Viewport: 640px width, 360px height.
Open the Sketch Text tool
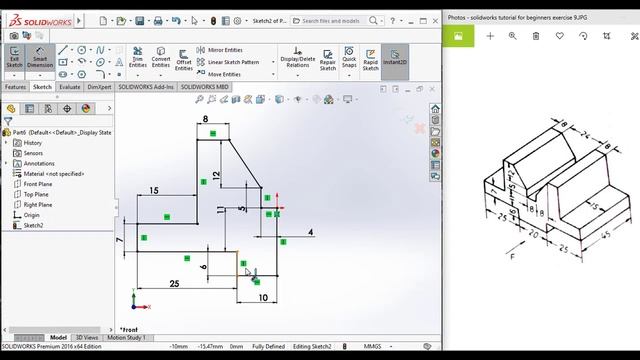119,62
